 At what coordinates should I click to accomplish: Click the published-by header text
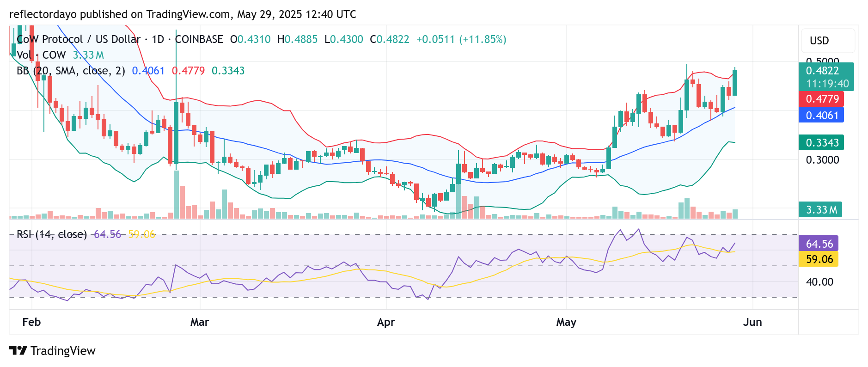click(183, 14)
